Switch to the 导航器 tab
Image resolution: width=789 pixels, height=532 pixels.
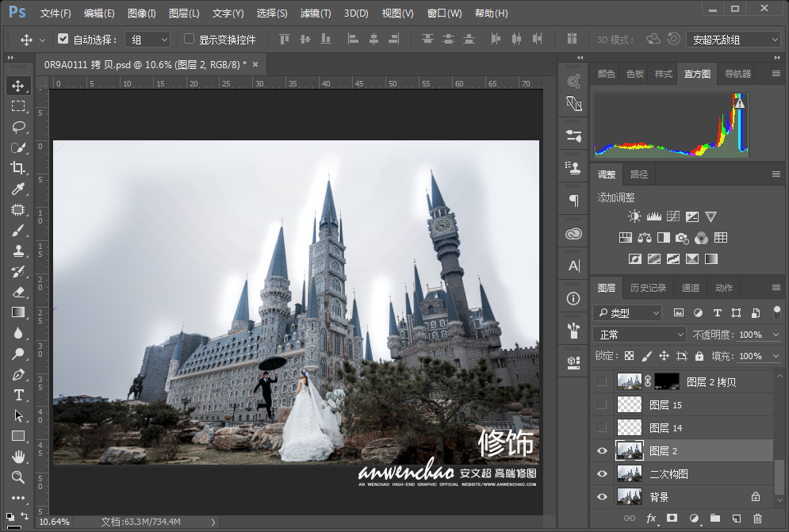(737, 74)
